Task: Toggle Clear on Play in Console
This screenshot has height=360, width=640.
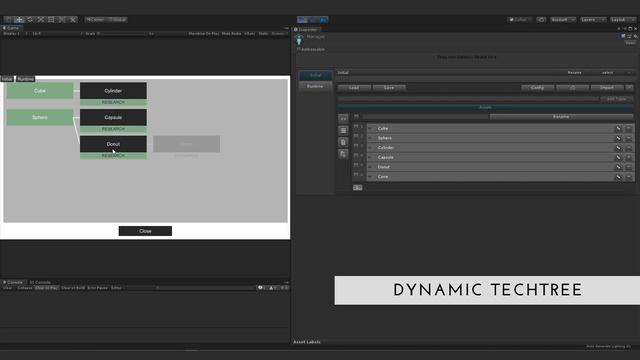Action: [47, 288]
